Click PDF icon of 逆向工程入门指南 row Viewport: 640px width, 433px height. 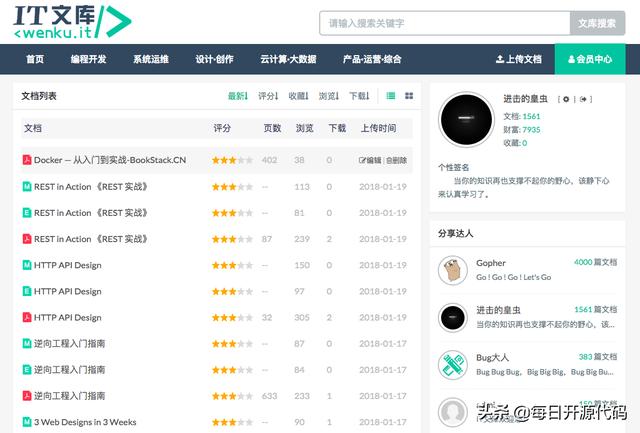(27, 396)
